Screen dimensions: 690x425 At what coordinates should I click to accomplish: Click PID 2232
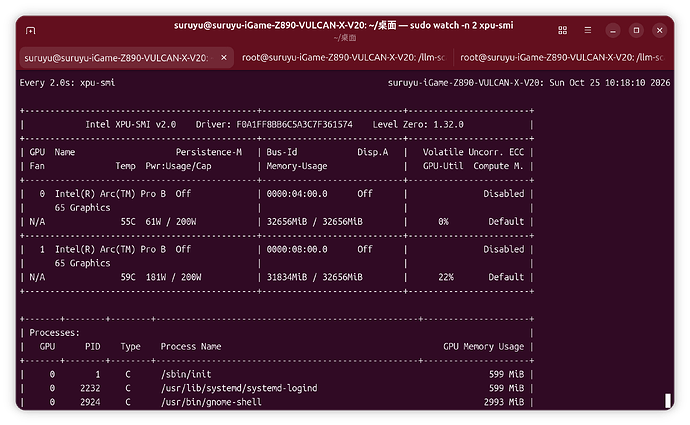coord(90,388)
